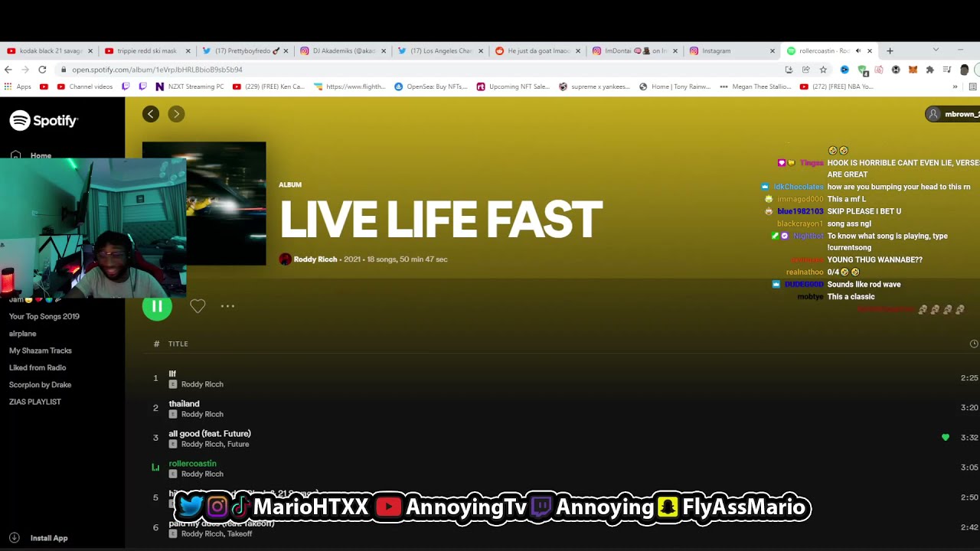Click the Install App link

[x=49, y=538]
